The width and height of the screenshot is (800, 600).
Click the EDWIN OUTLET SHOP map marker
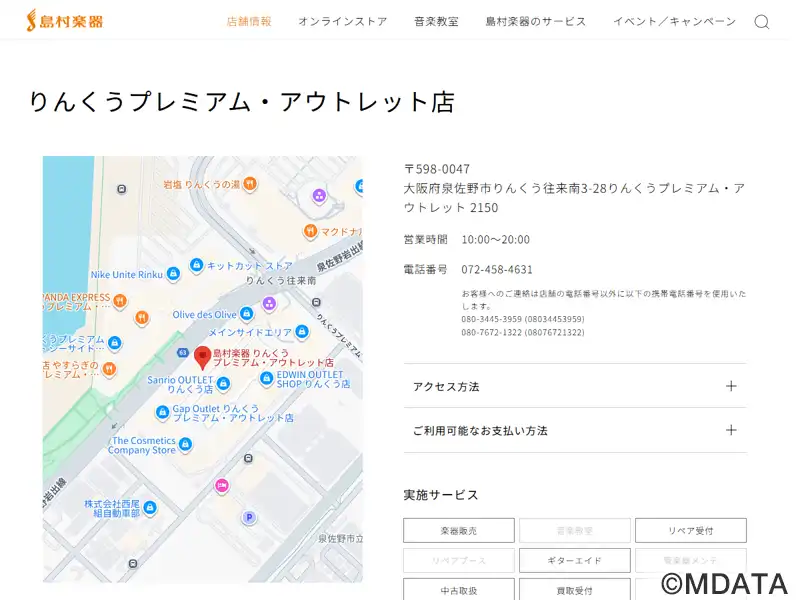point(266,378)
